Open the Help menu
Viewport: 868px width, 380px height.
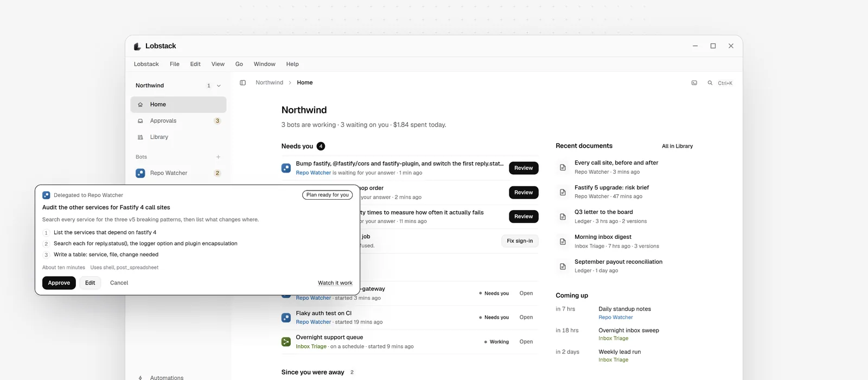(x=292, y=64)
